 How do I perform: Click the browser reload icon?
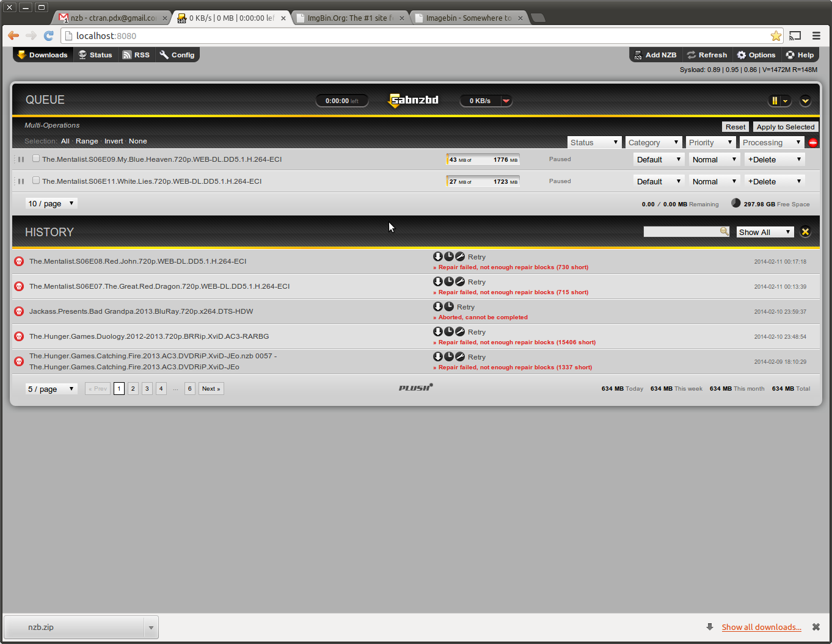tap(49, 36)
